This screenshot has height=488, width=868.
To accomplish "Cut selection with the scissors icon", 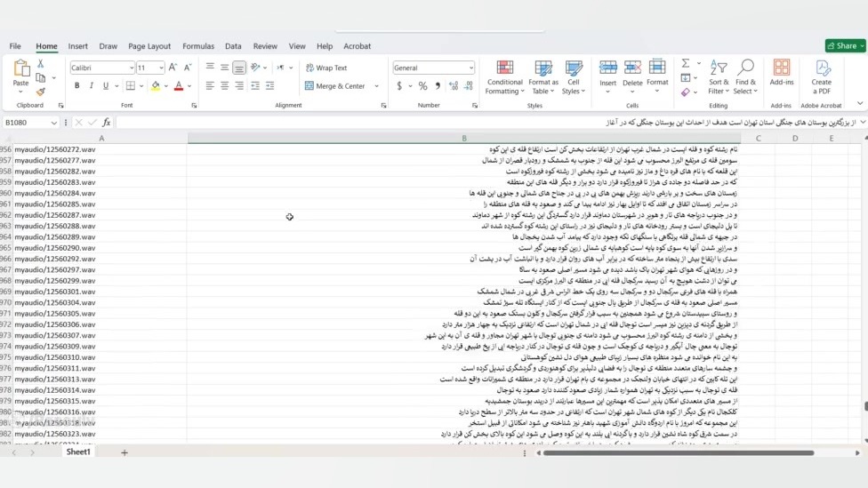I will 40,64.
